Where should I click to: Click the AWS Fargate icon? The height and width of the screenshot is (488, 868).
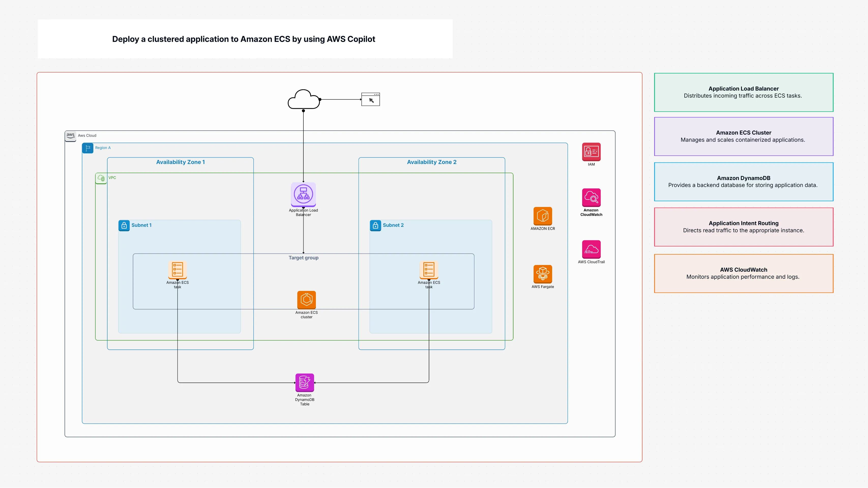click(542, 274)
